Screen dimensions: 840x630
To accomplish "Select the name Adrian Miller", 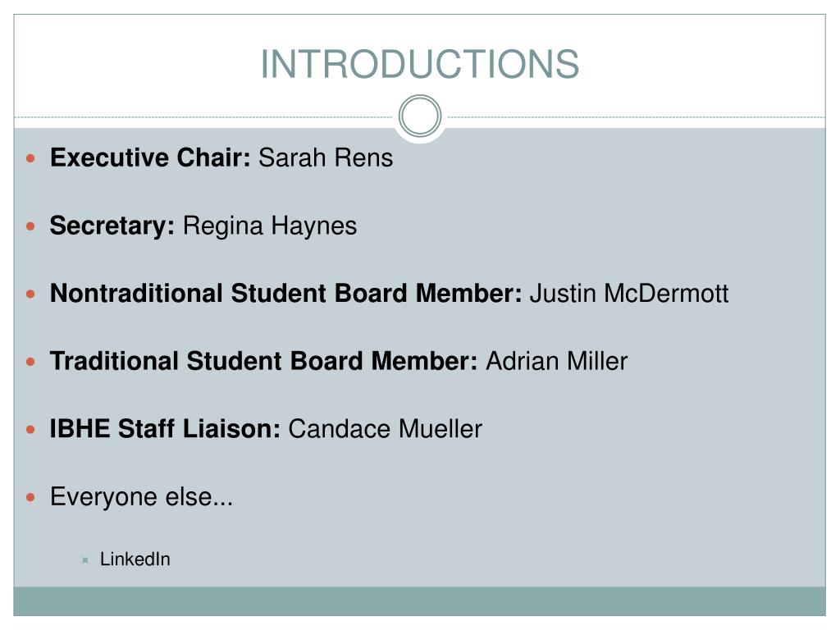I will [x=556, y=361].
